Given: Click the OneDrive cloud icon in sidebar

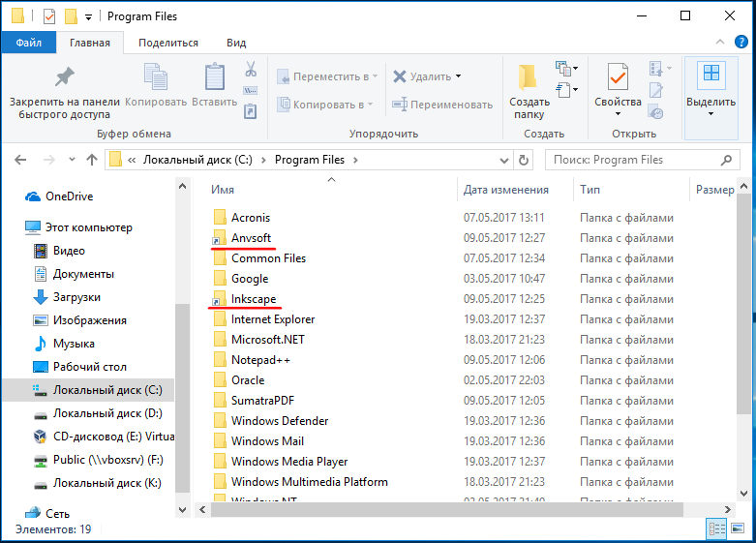Looking at the screenshot, I should pyautogui.click(x=34, y=196).
